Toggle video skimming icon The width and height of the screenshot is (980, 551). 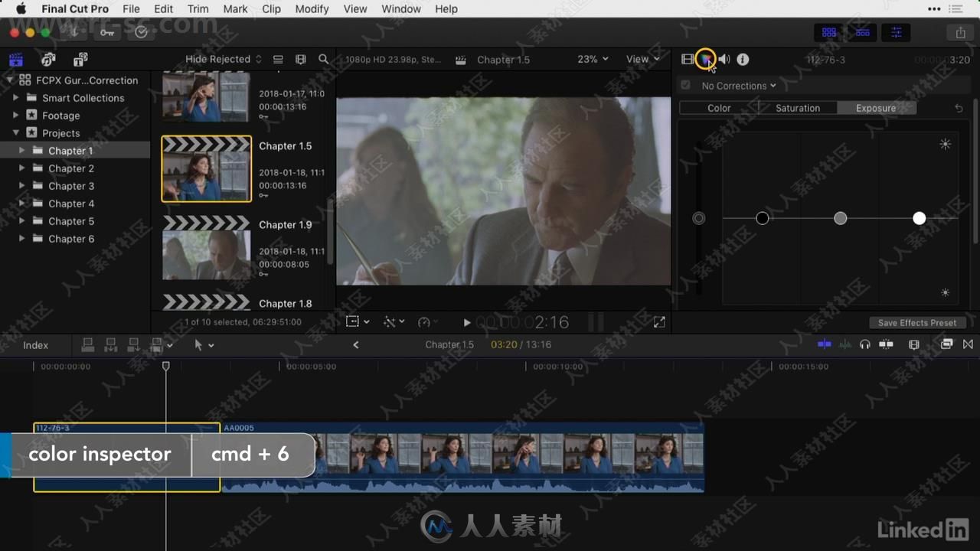pyautogui.click(x=825, y=344)
